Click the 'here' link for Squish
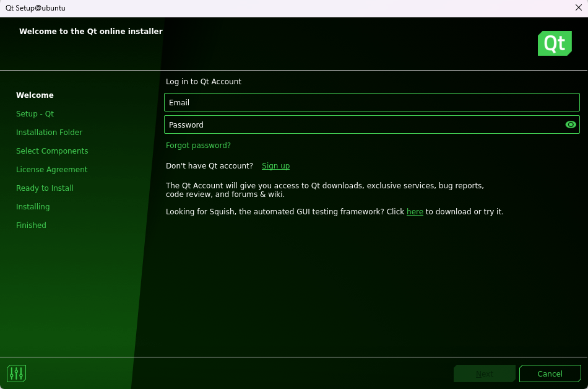Image resolution: width=588 pixels, height=389 pixels. point(415,212)
